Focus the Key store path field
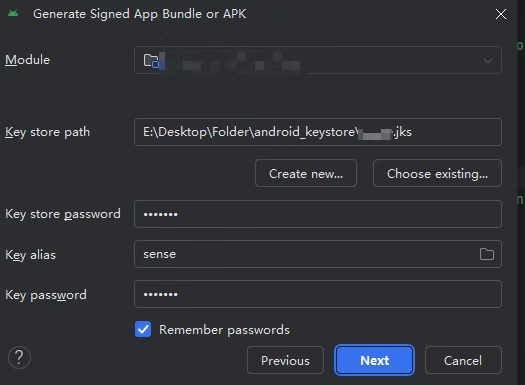Viewport: 525px width, 385px height. (318, 132)
